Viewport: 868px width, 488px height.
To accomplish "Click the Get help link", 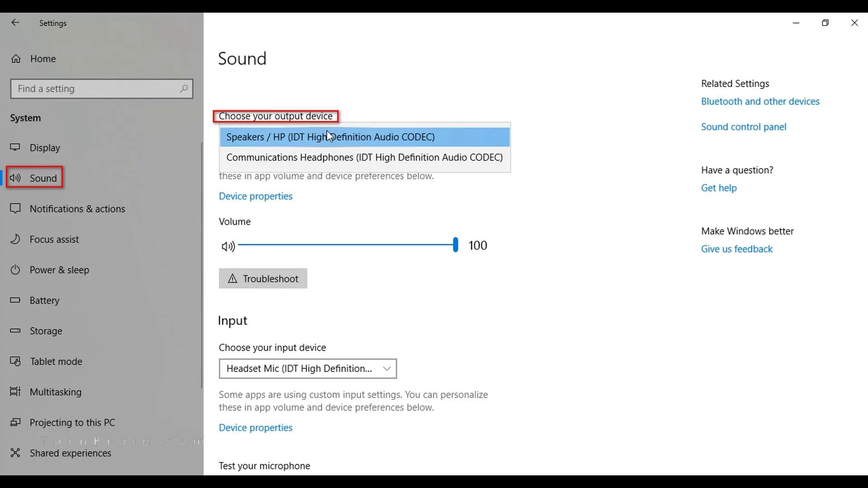I will pyautogui.click(x=719, y=188).
